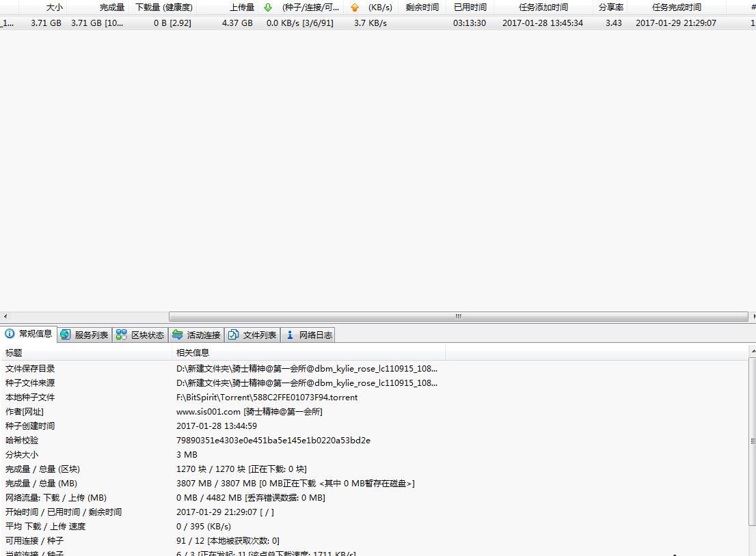756x556 pixels.
Task: Click the 分享率 share ratio column header
Action: (x=610, y=8)
